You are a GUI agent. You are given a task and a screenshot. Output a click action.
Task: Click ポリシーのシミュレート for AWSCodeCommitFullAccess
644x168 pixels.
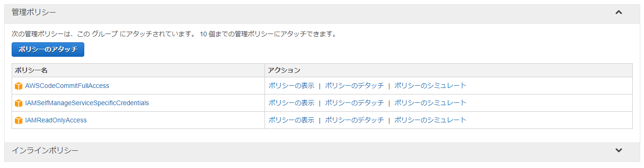pos(430,86)
